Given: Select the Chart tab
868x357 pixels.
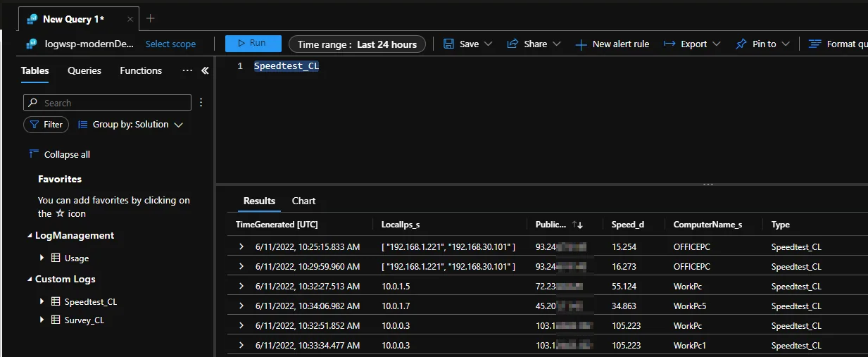Looking at the screenshot, I should [303, 201].
